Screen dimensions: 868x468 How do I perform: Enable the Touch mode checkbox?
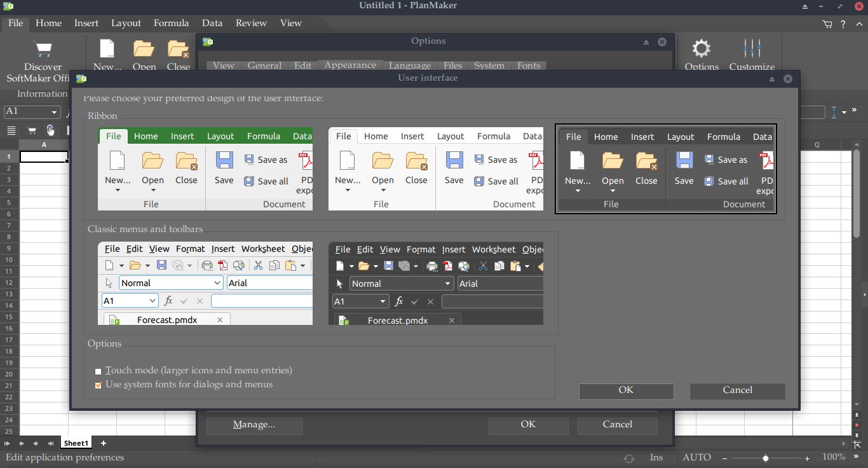[98, 371]
